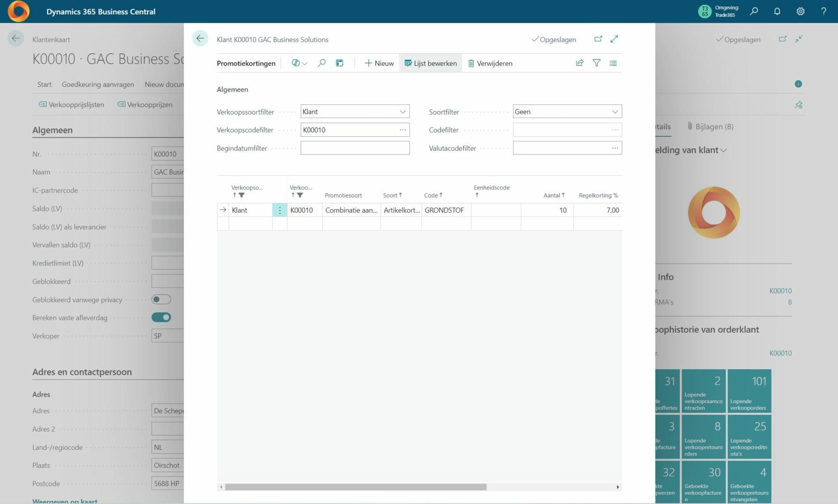Image resolution: width=838 pixels, height=504 pixels.
Task: Expand the Verkoopssoortfilter dropdown
Action: click(x=402, y=112)
